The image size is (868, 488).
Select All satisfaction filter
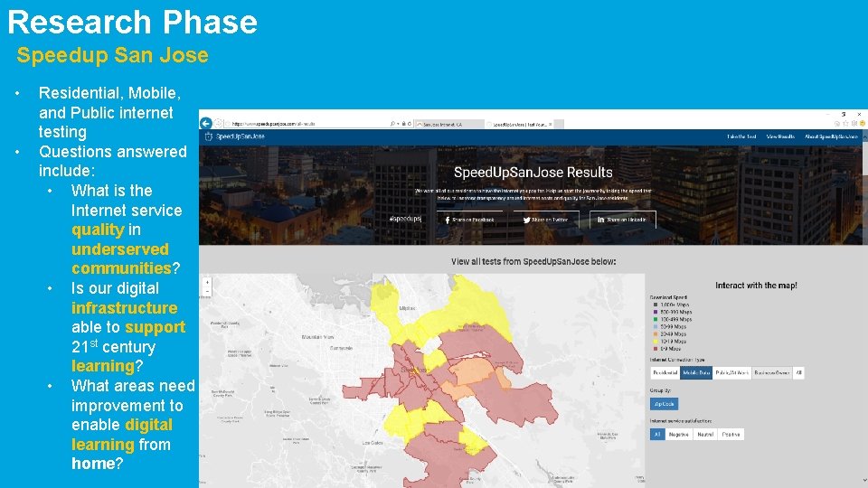click(657, 435)
